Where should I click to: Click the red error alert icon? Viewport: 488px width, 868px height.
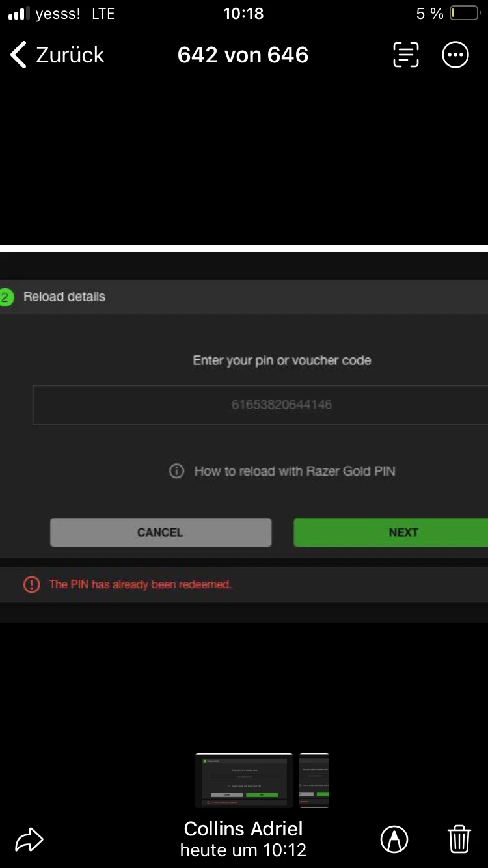[x=32, y=584]
